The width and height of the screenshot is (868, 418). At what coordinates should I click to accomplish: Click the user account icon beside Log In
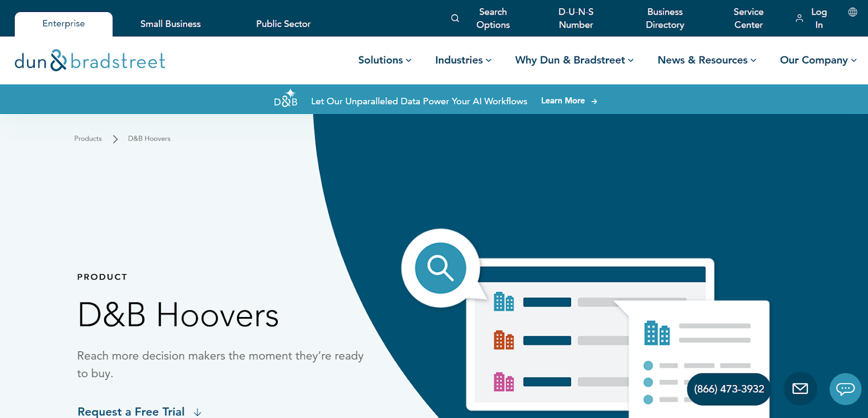pyautogui.click(x=799, y=18)
